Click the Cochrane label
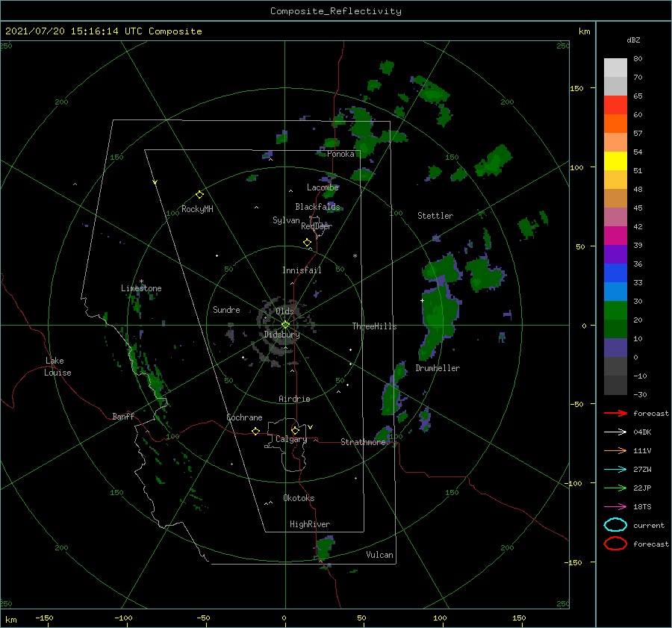The image size is (672, 628). [244, 417]
